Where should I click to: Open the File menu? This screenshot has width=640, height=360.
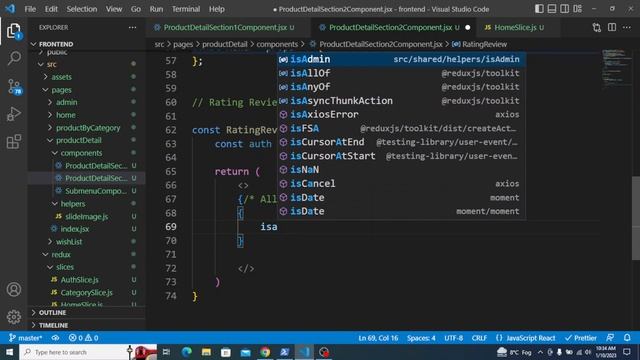pyautogui.click(x=30, y=9)
